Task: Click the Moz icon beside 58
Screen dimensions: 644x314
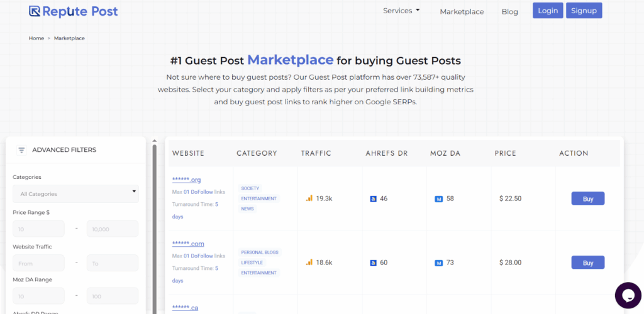Action: 438,199
